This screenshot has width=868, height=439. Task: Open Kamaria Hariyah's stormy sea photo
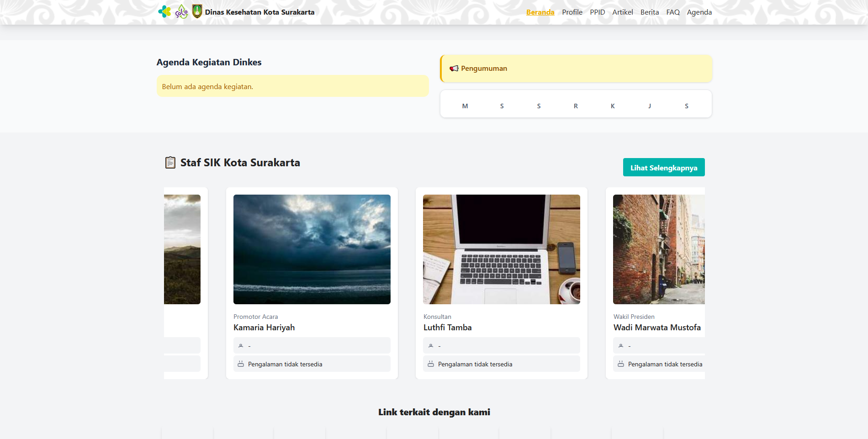click(x=312, y=249)
